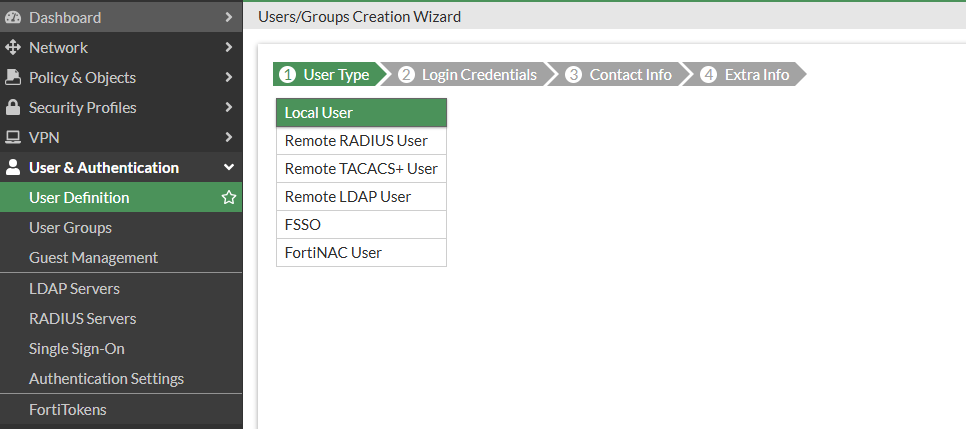
Task: Select User & Authentication menu heading
Action: (121, 167)
